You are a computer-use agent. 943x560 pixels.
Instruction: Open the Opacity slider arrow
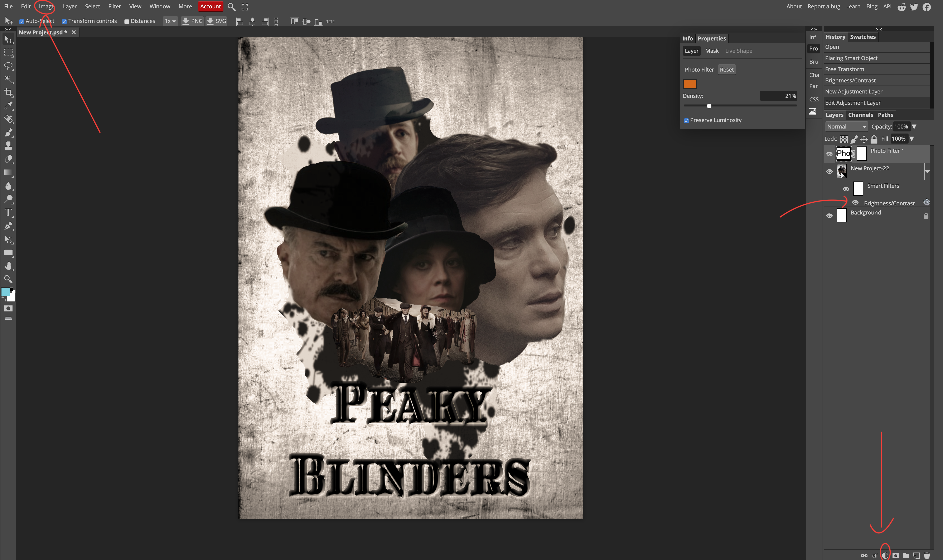914,127
